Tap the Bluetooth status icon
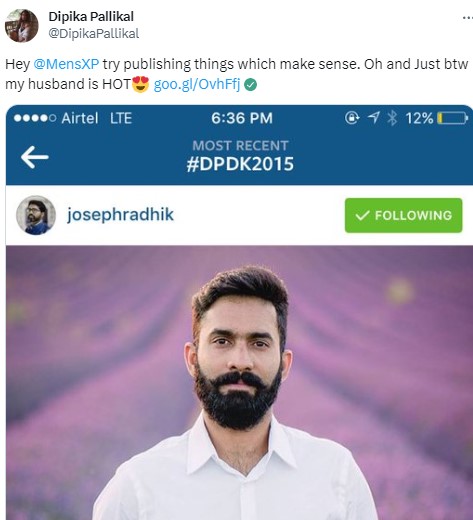The width and height of the screenshot is (473, 520). pyautogui.click(x=392, y=118)
